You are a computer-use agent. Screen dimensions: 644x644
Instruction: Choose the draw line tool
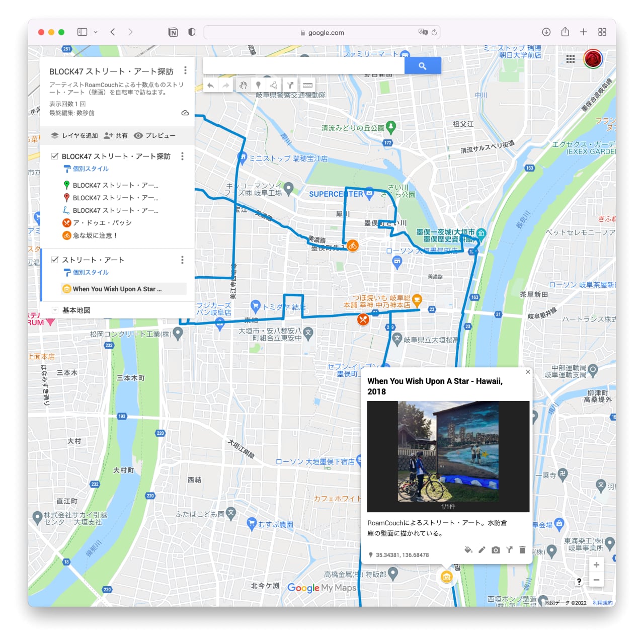[x=274, y=85]
